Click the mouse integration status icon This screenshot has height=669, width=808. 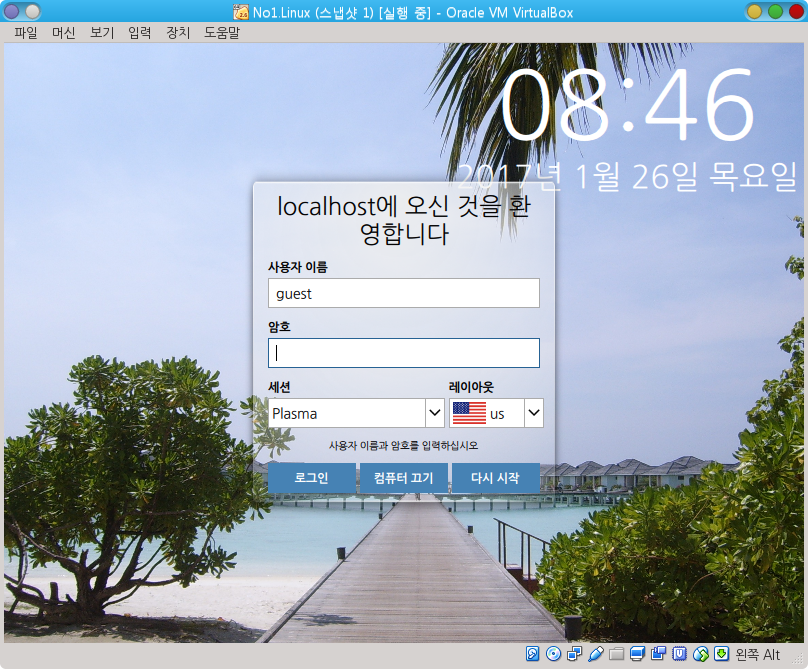point(701,654)
